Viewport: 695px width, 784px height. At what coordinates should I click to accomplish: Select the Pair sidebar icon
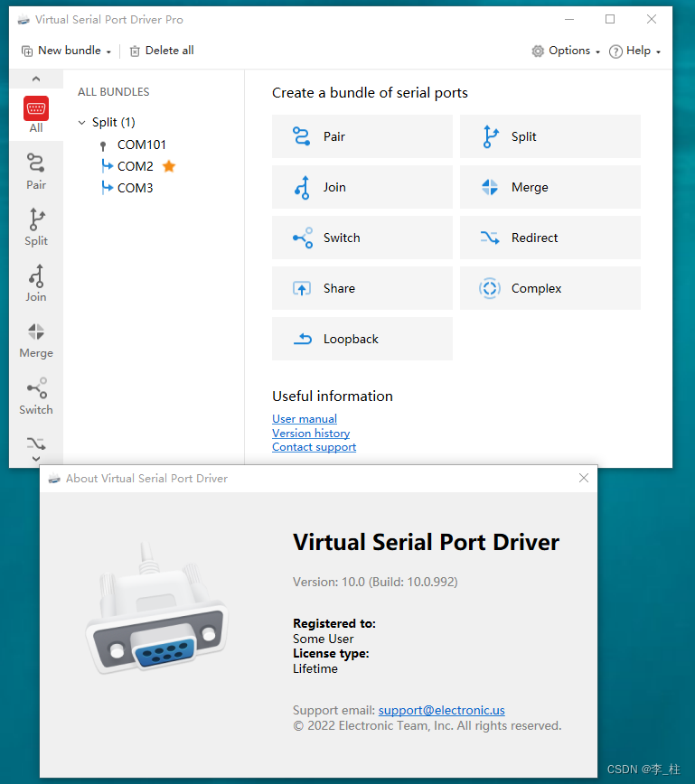click(x=36, y=163)
